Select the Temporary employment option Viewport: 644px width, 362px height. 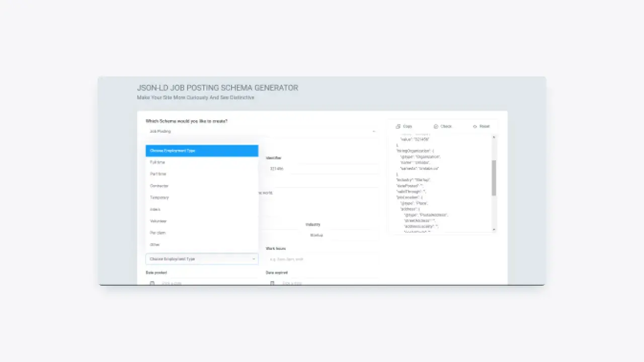click(x=159, y=198)
